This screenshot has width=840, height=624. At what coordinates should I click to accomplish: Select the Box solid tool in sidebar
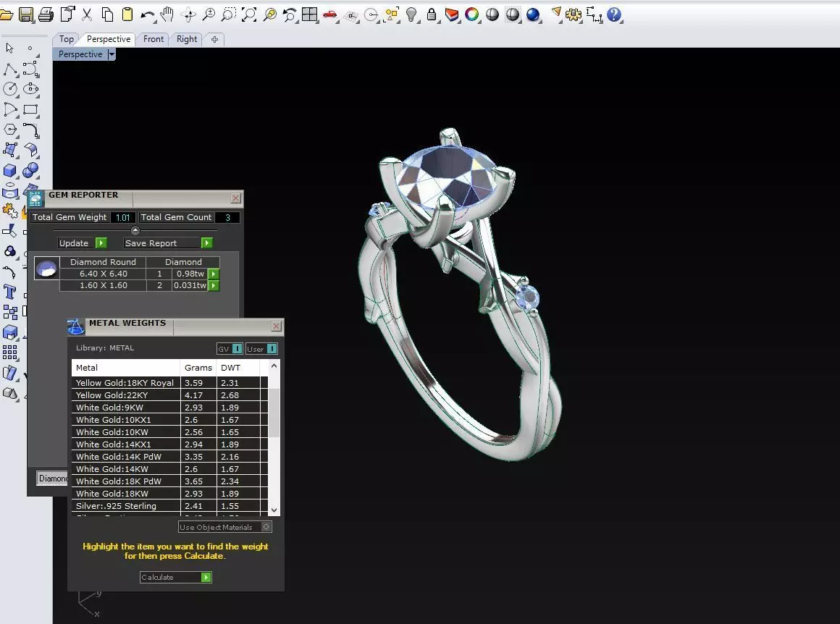point(9,170)
